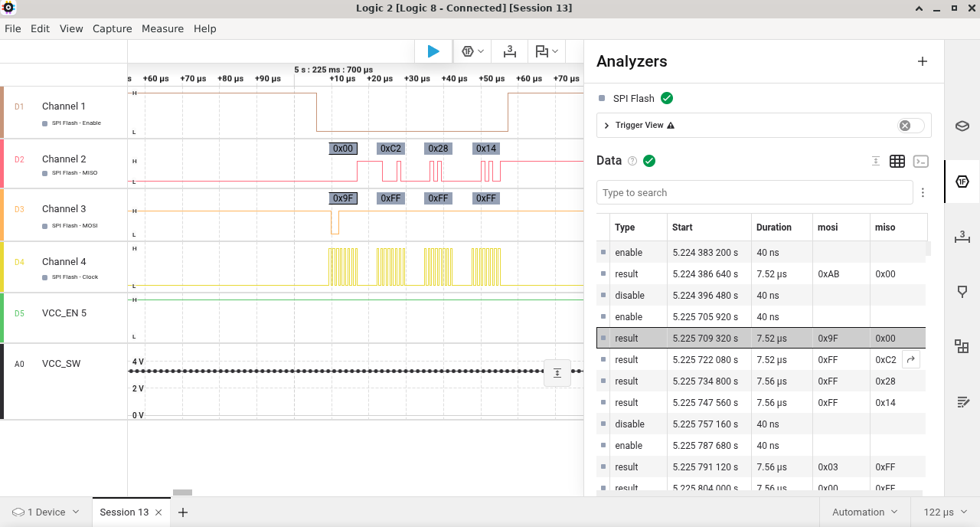Sort table by Type column
This screenshot has height=527, width=980.
click(639, 227)
